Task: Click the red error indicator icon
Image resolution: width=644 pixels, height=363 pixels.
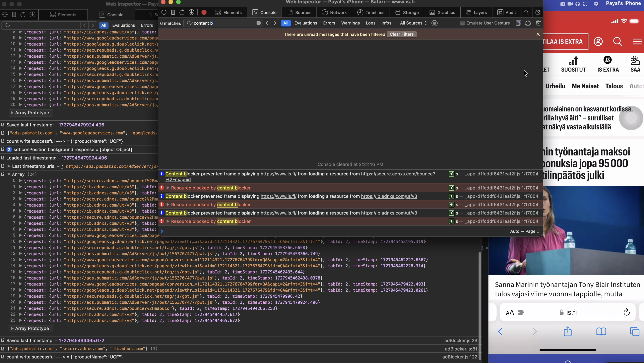Action: click(204, 12)
